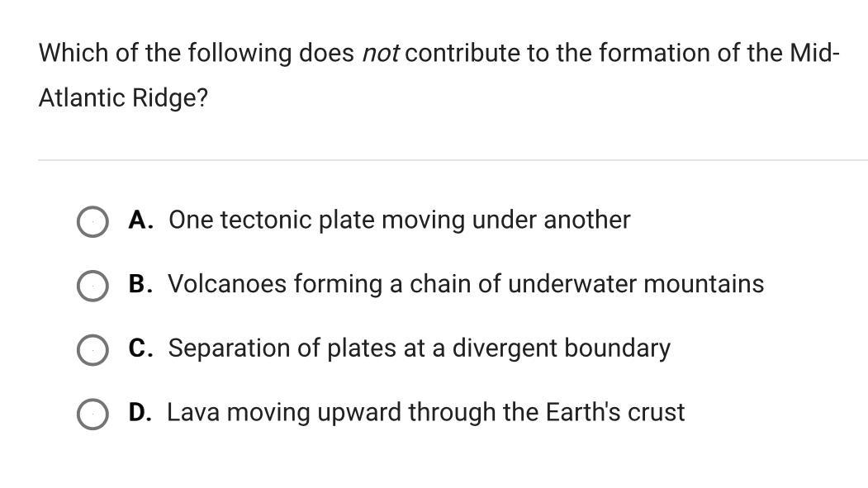Click the word 'Volcanoes' in option B
The width and height of the screenshot is (868, 488).
[x=227, y=284]
